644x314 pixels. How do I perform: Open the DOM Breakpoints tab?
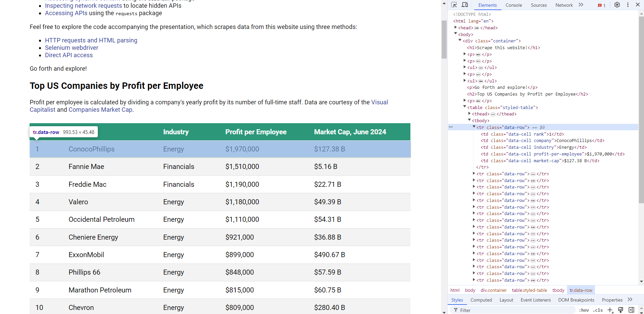576,300
